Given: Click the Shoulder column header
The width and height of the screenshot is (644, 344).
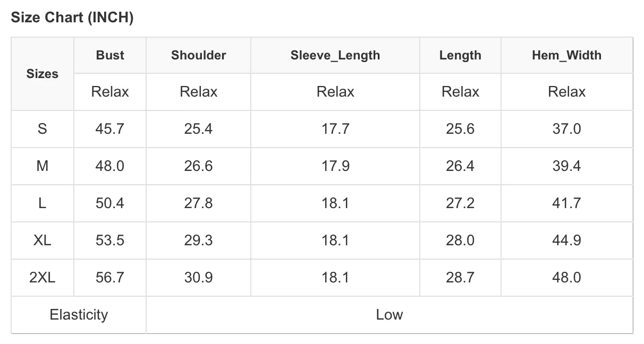Looking at the screenshot, I should tap(198, 55).
